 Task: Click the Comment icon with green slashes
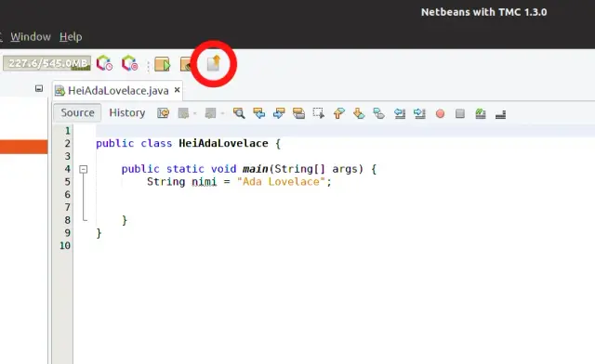tap(481, 113)
